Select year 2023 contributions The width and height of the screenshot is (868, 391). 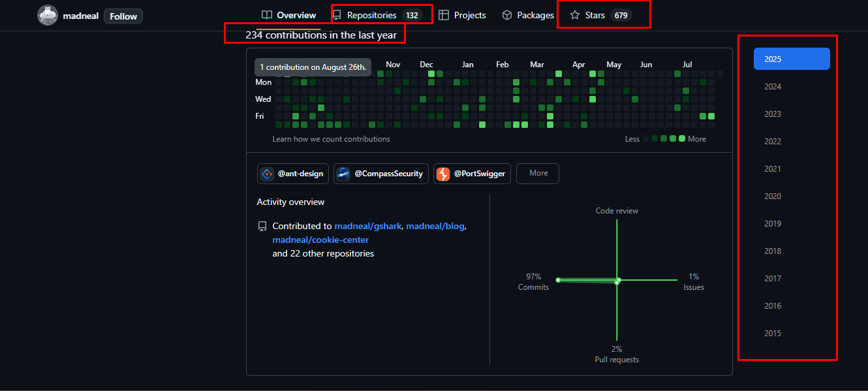click(x=792, y=114)
